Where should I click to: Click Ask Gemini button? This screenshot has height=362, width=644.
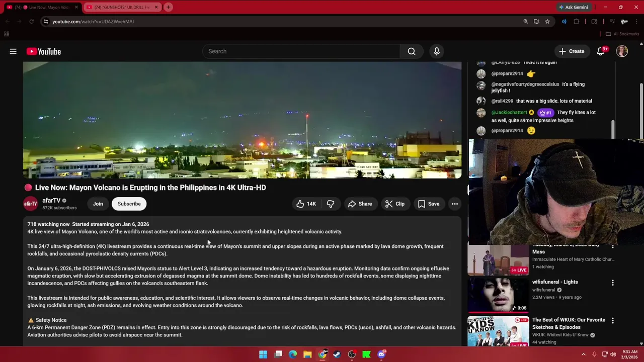[x=573, y=7]
